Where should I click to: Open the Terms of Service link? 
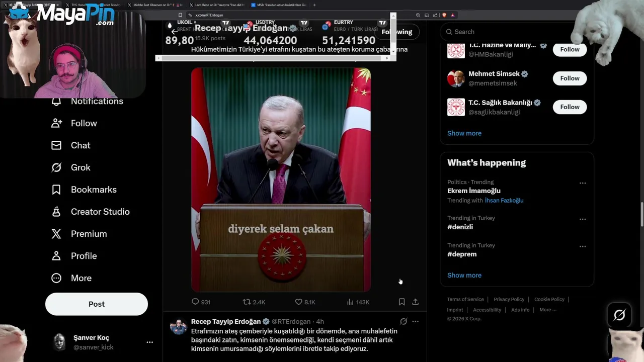pyautogui.click(x=465, y=299)
